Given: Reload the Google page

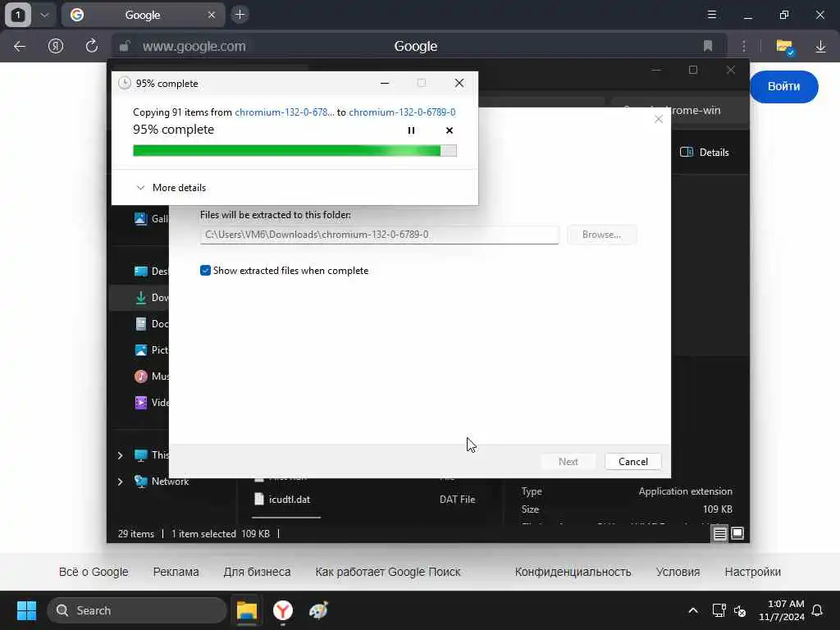Looking at the screenshot, I should click(92, 46).
